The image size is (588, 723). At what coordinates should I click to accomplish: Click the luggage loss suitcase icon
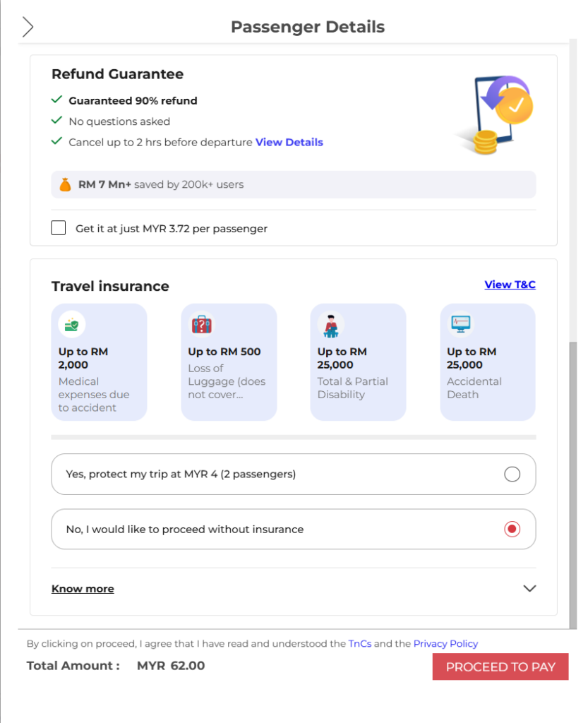tap(201, 324)
